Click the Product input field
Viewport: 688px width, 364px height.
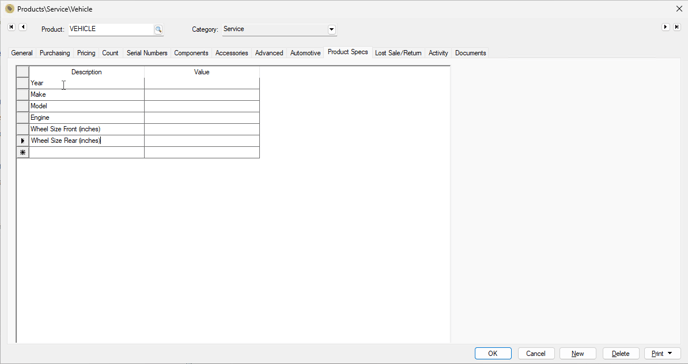coord(111,29)
